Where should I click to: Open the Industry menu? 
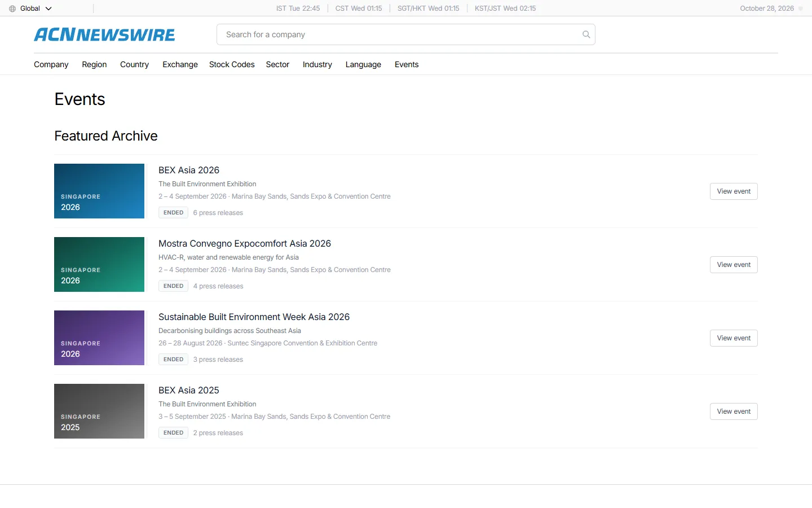pyautogui.click(x=317, y=64)
